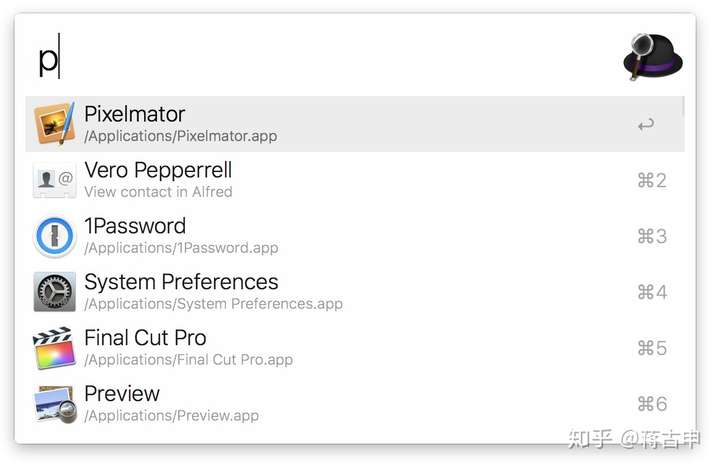Click the Vero Pepperrell contact card icon
This screenshot has height=468, width=720.
(54, 180)
